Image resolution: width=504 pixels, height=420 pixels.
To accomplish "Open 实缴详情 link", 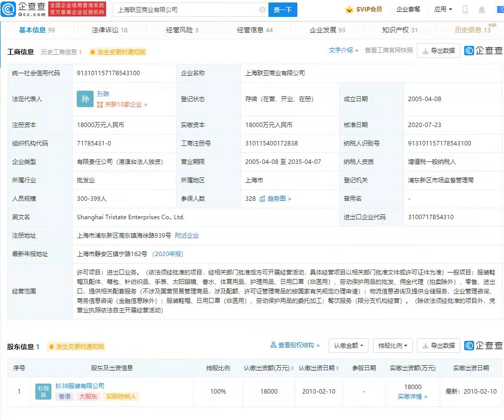I will tap(412, 397).
